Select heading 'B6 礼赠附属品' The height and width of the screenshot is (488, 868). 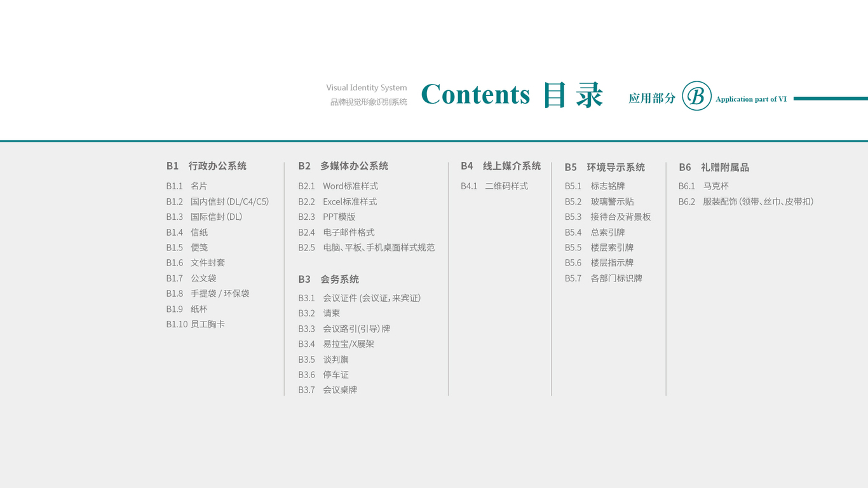(x=714, y=167)
